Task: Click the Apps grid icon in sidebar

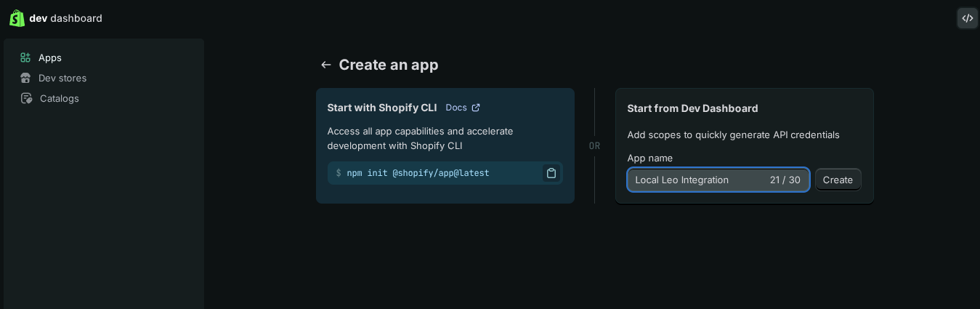Action: [25, 57]
